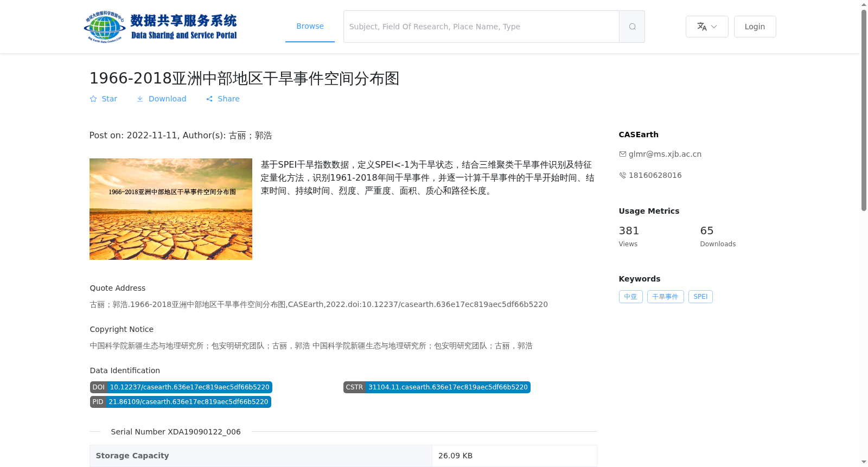Click the DOI identifier badge

pos(181,387)
